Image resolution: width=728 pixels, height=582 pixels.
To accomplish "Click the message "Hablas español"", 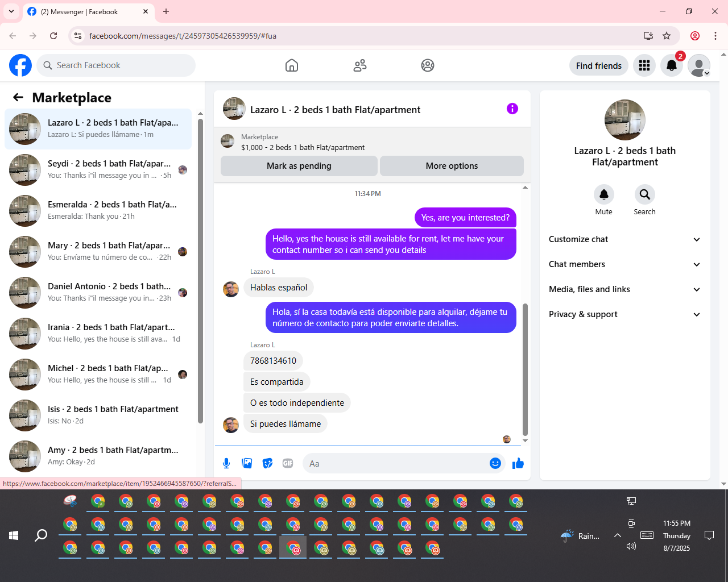I will 279,288.
